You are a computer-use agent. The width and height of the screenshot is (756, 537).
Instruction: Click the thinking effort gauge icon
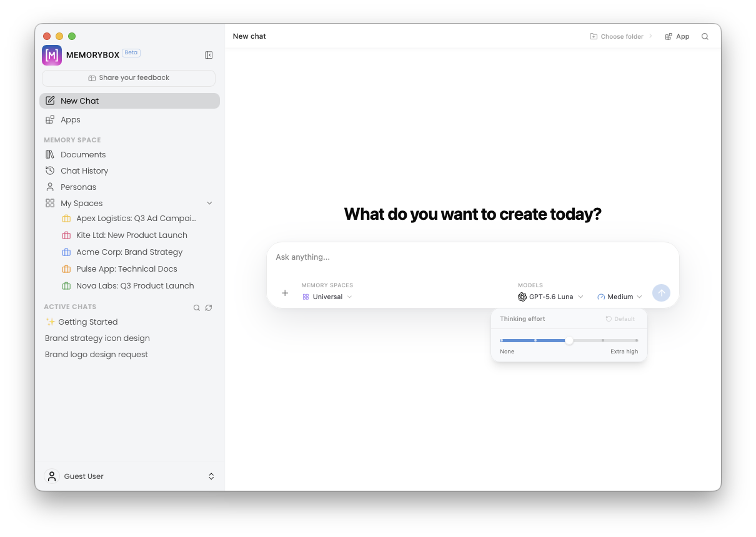601,297
